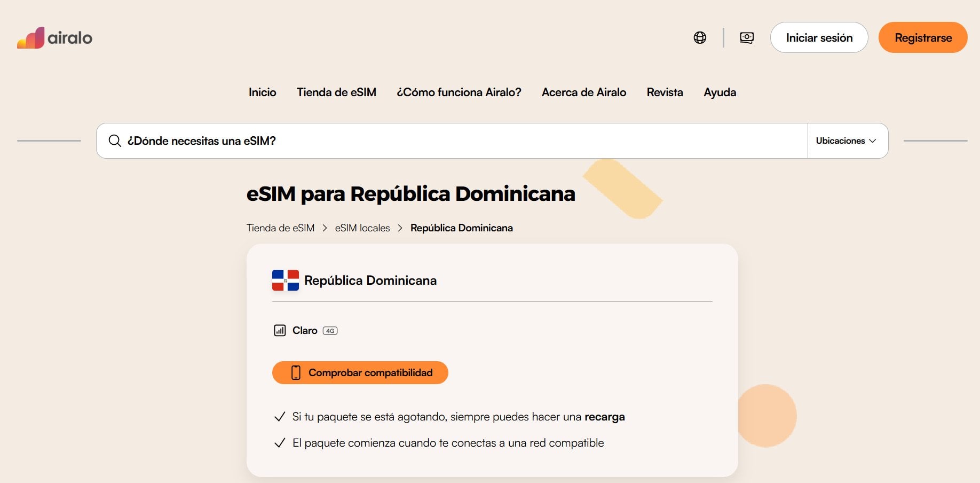Select the search magnifier icon
Image resolution: width=980 pixels, height=483 pixels.
click(115, 141)
